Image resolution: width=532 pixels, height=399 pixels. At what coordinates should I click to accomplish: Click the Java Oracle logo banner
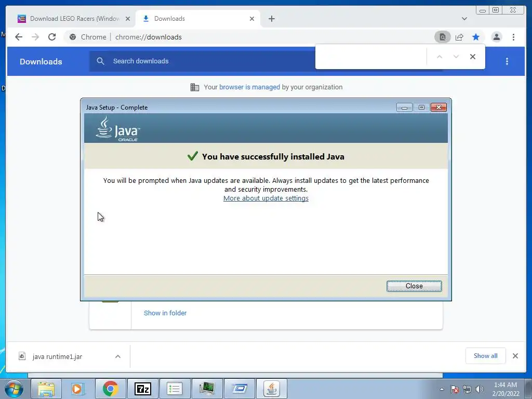tap(118, 129)
